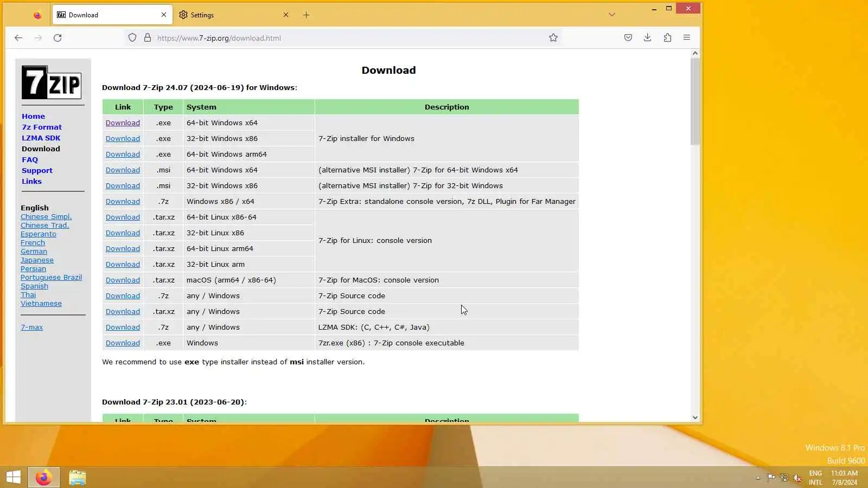Download the 32-bit Linux x86 tarball
This screenshot has width=868, height=488.
pyautogui.click(x=123, y=233)
